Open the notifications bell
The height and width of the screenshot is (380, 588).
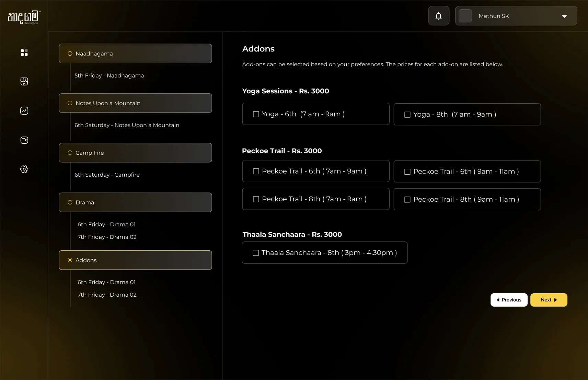pyautogui.click(x=439, y=16)
